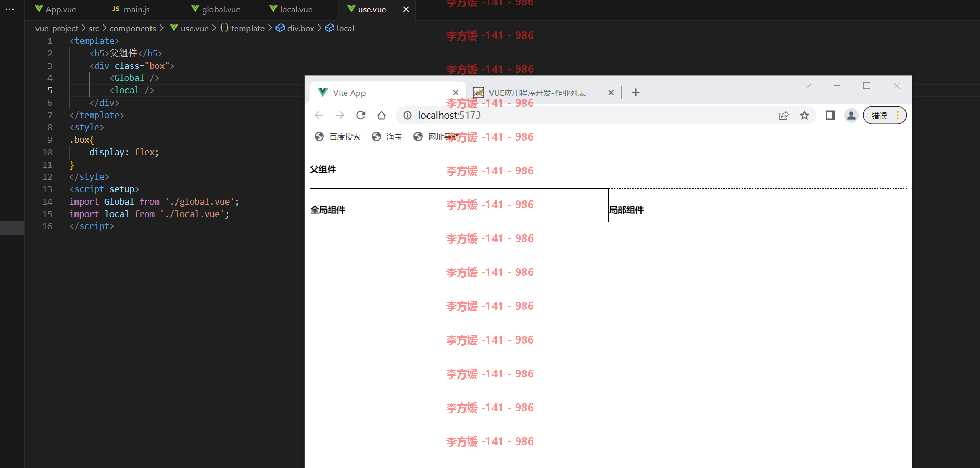The height and width of the screenshot is (468, 980).
Task: Close the VUE应用程序开发-作业列表 tab
Action: (x=611, y=93)
